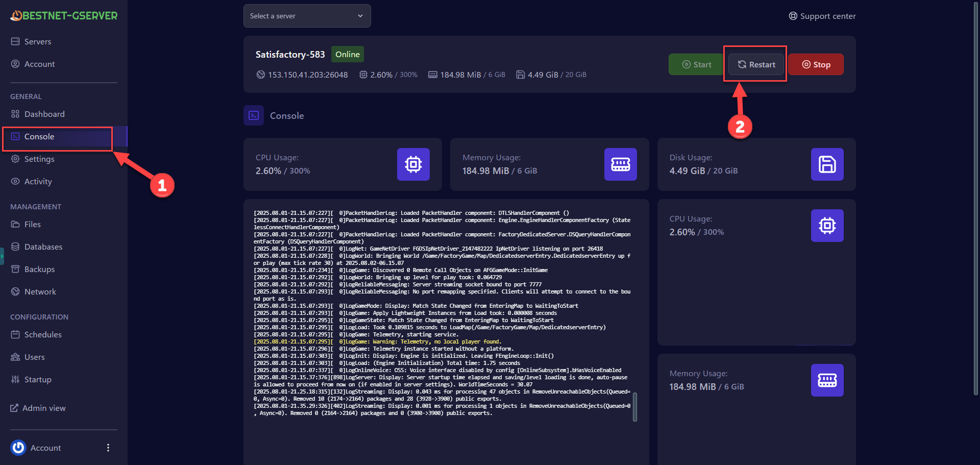The image size is (980, 465).
Task: Click the Databases icon in sidebar
Action: [x=15, y=247]
